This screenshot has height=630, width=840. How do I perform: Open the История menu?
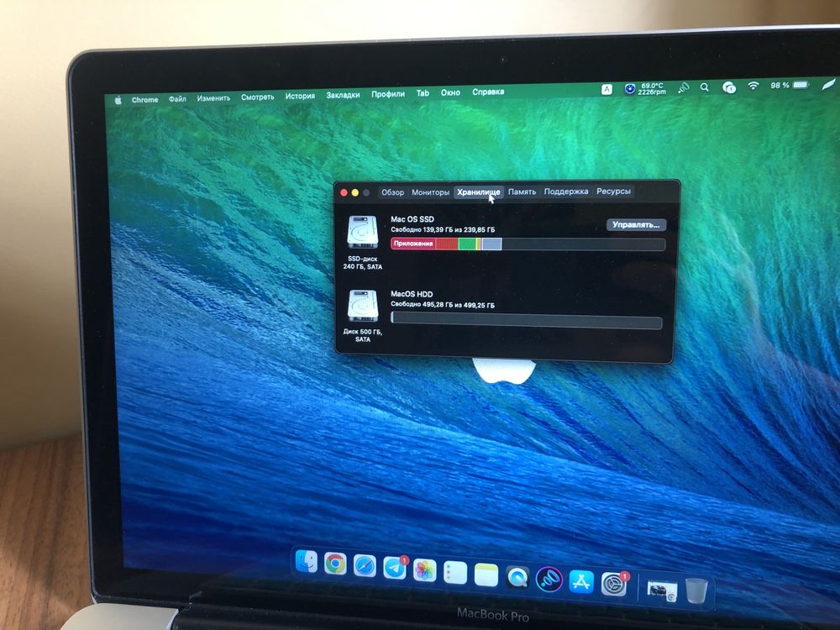300,96
